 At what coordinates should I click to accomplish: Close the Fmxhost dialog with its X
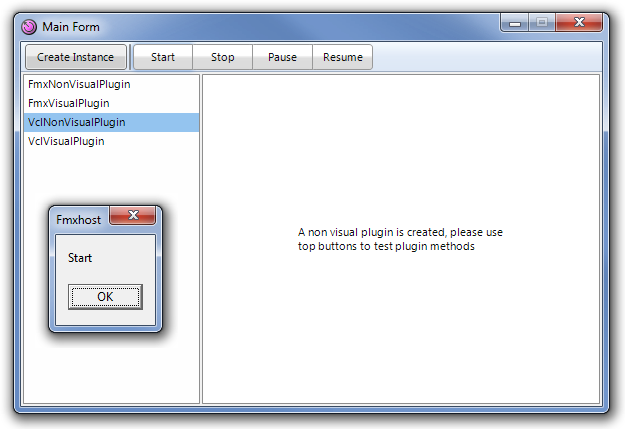pyautogui.click(x=133, y=215)
